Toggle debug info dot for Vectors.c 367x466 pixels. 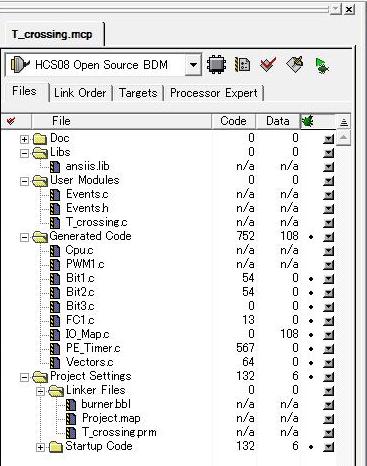[311, 363]
